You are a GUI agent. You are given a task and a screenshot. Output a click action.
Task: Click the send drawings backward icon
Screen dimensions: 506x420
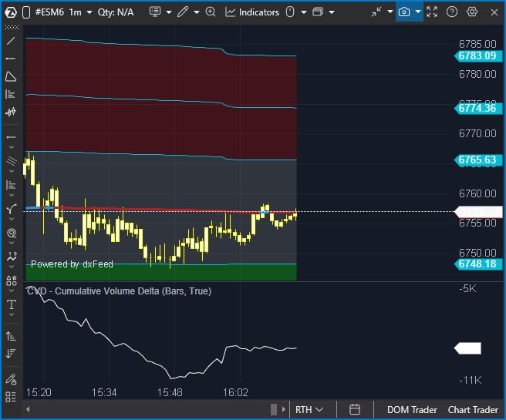pos(11,354)
